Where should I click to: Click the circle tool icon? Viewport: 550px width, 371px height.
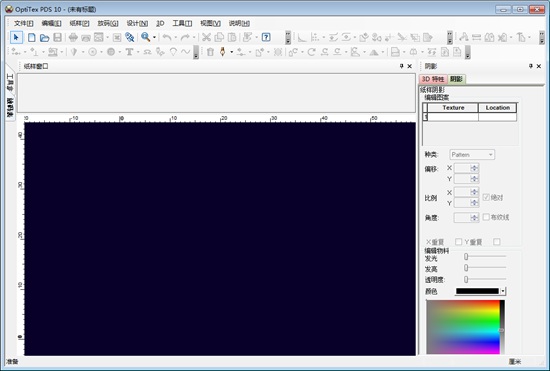(93, 52)
